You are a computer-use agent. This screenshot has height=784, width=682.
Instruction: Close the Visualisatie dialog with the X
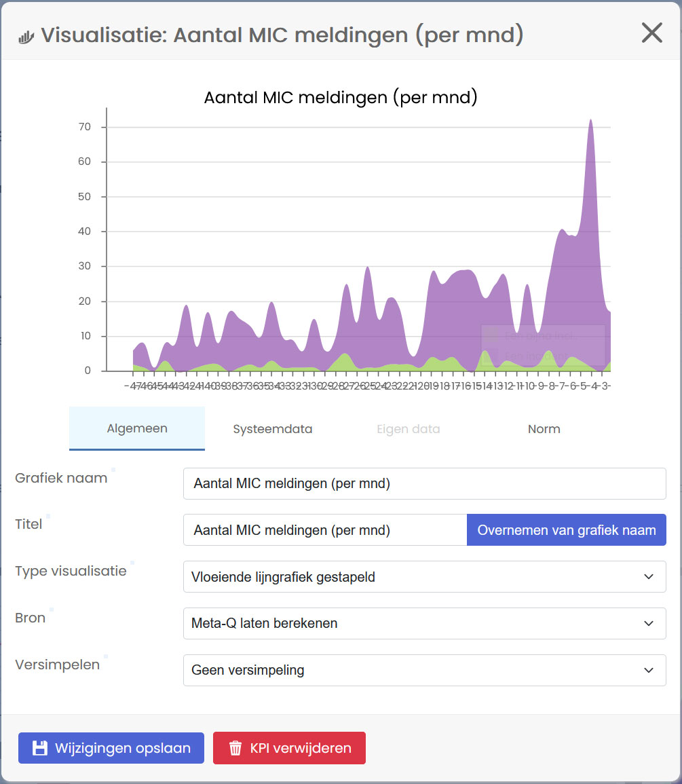(x=651, y=33)
